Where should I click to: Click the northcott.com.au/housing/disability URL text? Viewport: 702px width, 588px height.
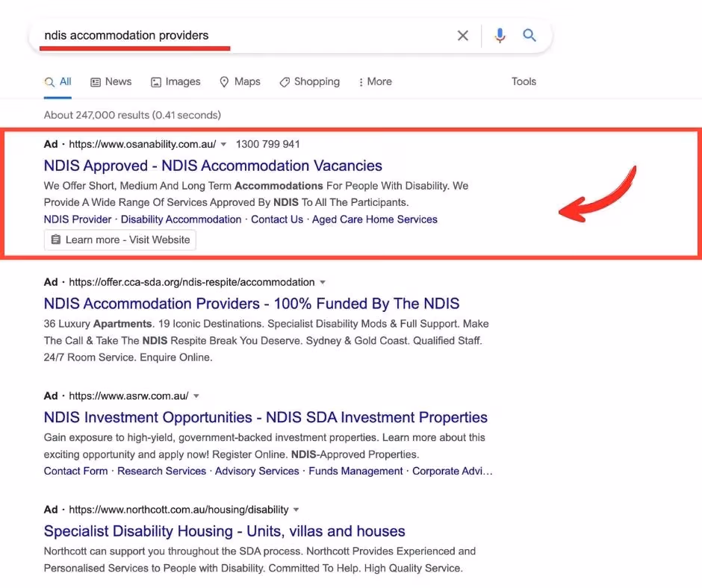point(178,510)
